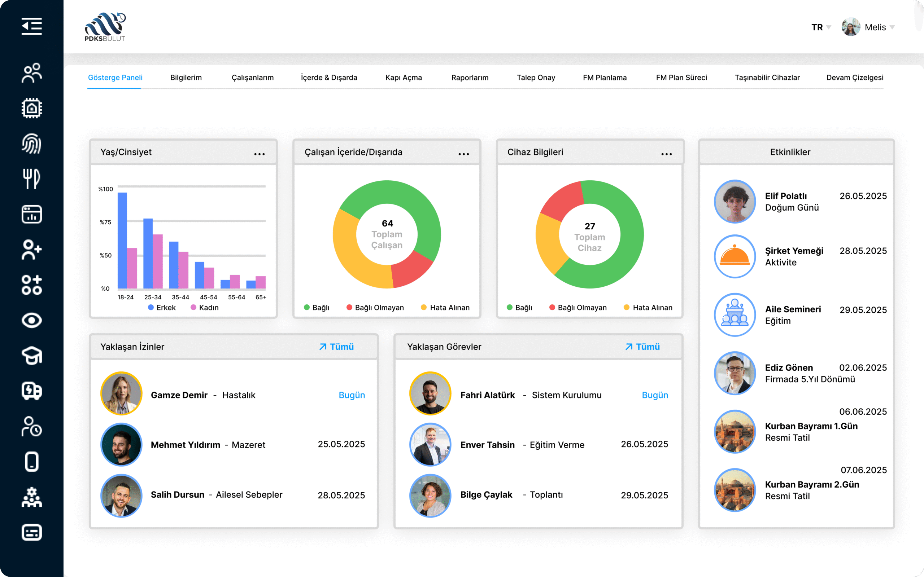Viewport: 924px width, 577px height.
Task: Click the eye monitoring sidebar icon
Action: [31, 320]
